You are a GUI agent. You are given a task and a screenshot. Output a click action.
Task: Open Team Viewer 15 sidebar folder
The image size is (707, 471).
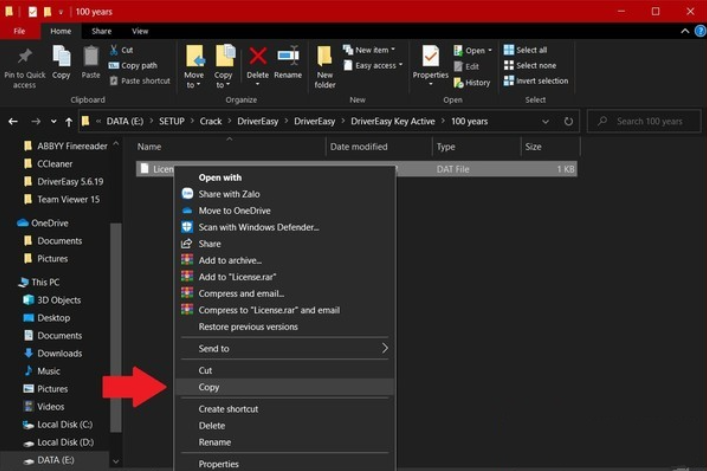click(x=61, y=199)
